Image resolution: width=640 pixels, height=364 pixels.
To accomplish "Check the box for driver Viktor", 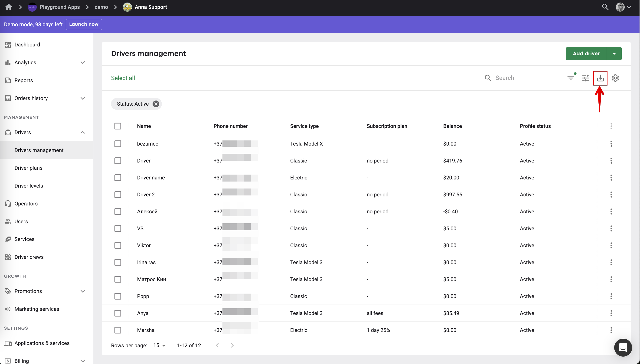I will click(x=118, y=245).
